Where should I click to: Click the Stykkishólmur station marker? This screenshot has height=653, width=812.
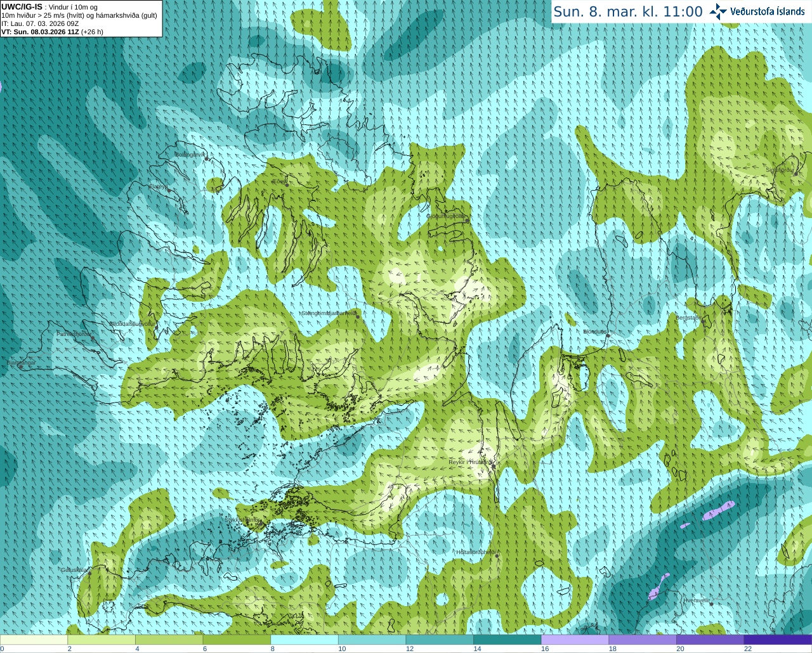(x=261, y=523)
